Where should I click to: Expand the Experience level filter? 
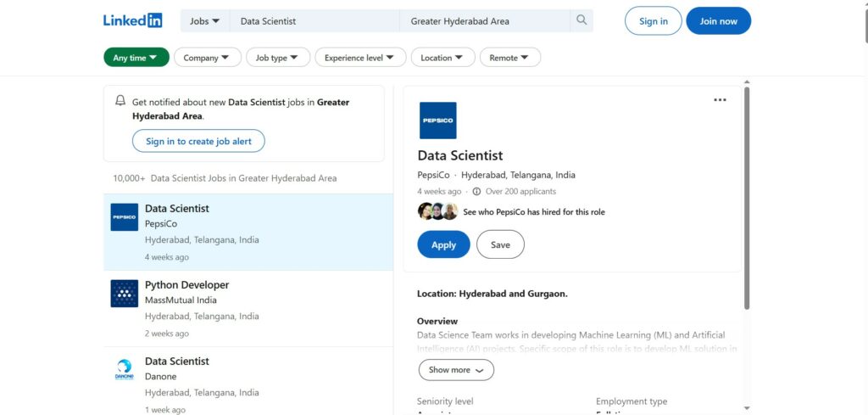click(359, 58)
